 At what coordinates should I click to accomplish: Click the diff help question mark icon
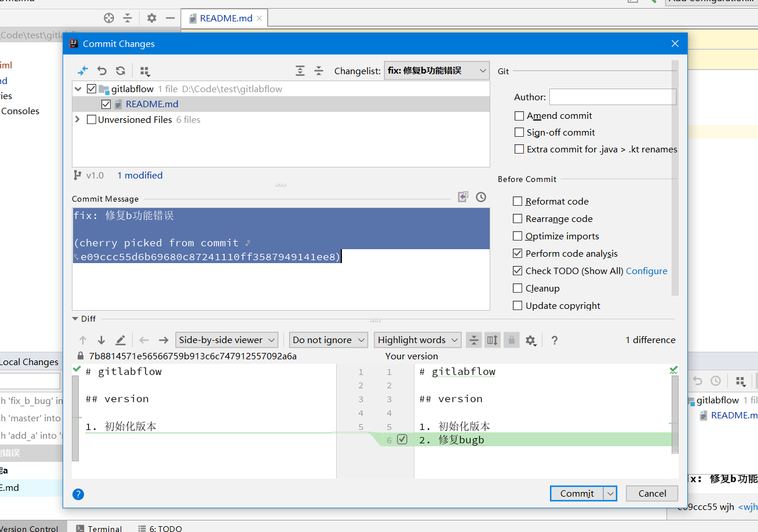tap(555, 340)
